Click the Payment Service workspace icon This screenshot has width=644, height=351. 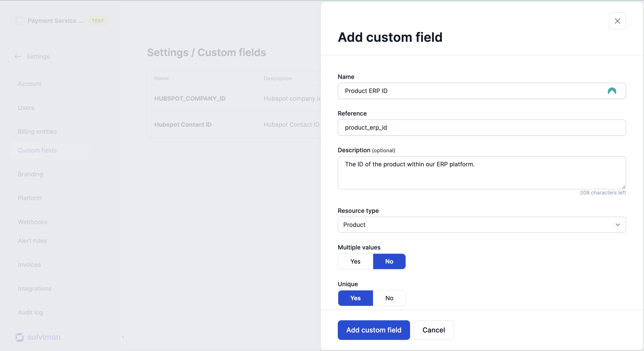(20, 21)
